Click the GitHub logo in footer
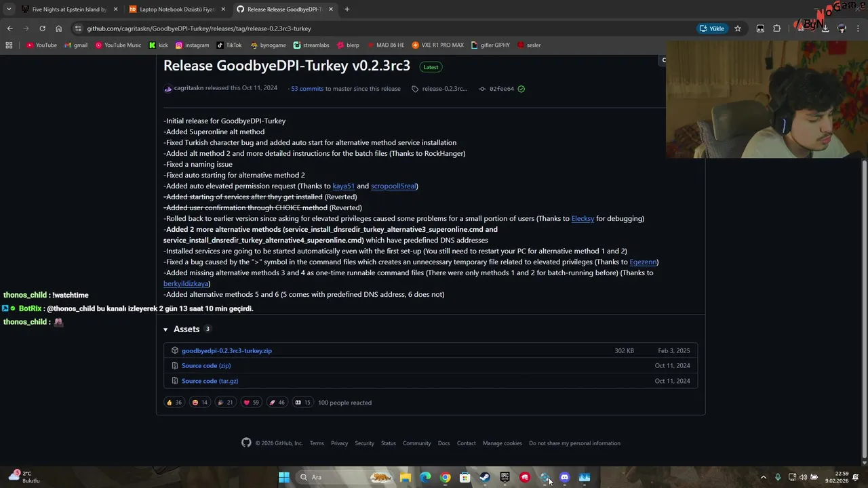This screenshot has width=868, height=488. click(x=246, y=443)
